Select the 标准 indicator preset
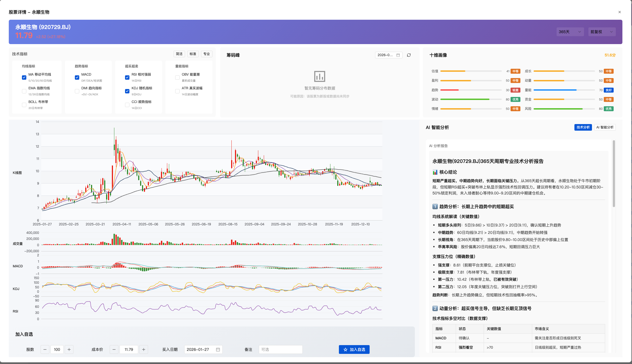632x364 pixels. click(x=193, y=54)
